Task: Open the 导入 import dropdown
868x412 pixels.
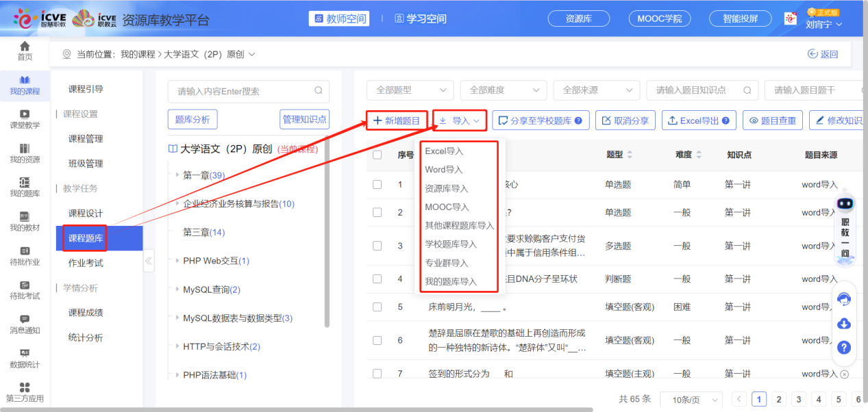Action: (459, 120)
